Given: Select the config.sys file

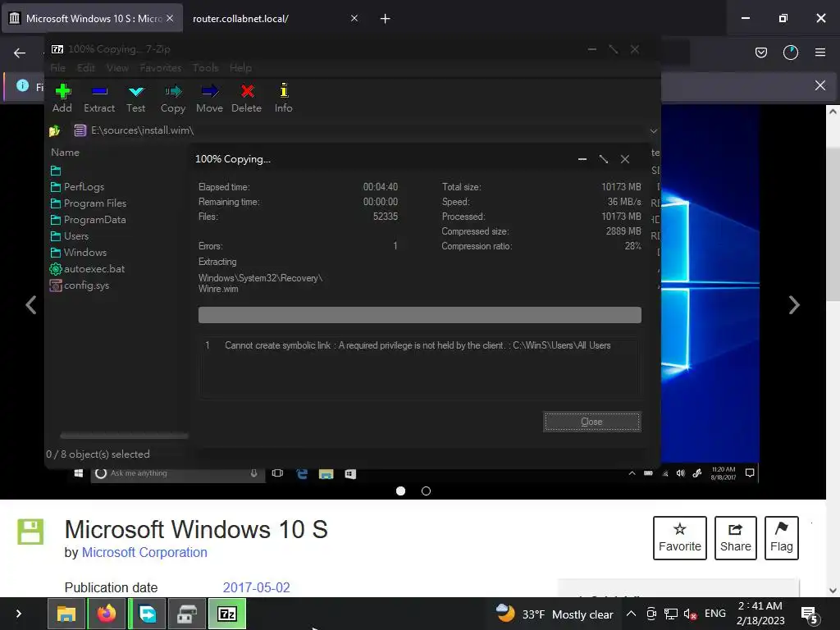Looking at the screenshot, I should point(86,285).
